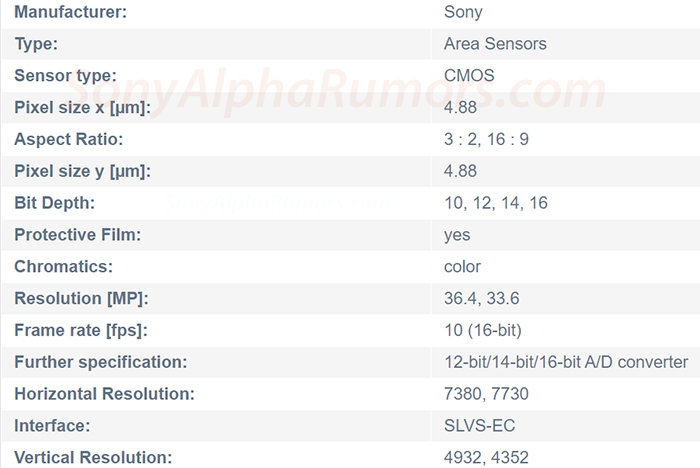
Task: Select the Area Sensors value
Action: click(495, 44)
